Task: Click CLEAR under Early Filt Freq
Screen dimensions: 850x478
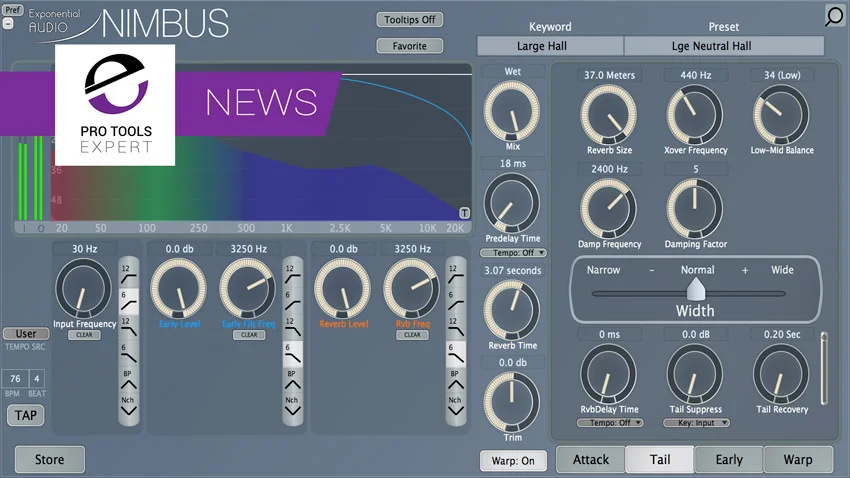Action: (249, 335)
